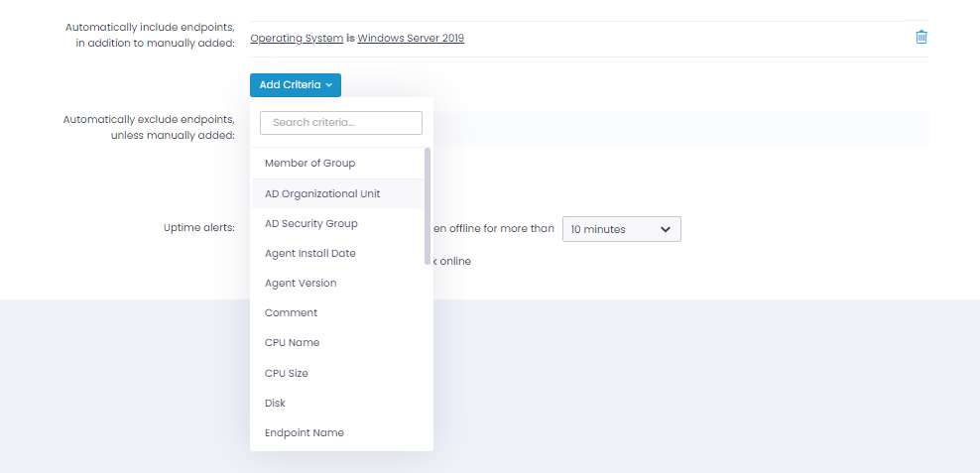Choose AD Organizational Unit option

322,193
